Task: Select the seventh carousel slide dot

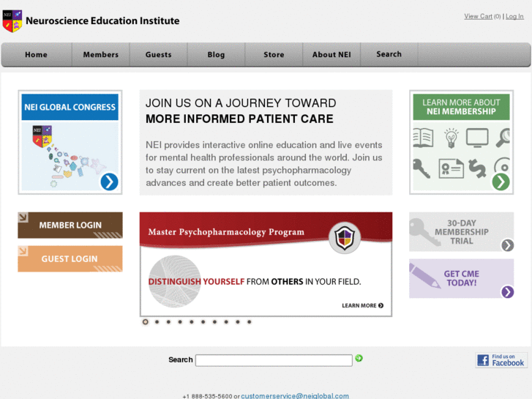Action: [x=214, y=321]
